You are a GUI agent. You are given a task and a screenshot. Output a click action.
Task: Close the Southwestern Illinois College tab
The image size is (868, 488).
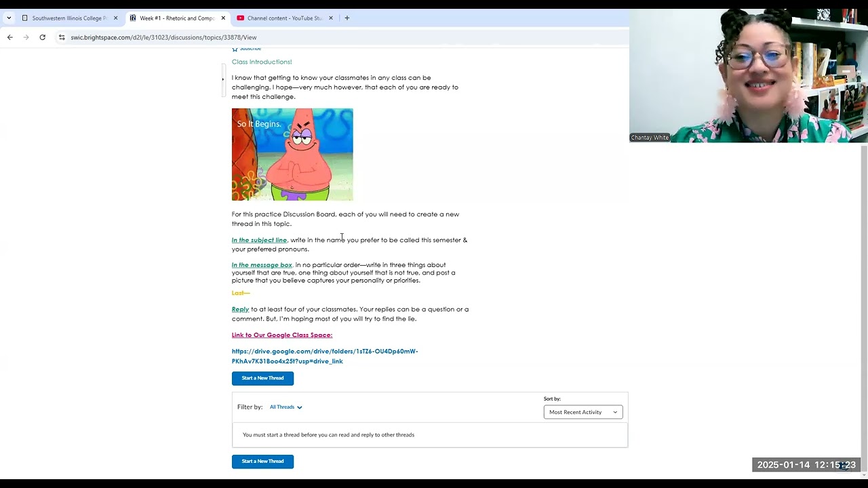(x=115, y=18)
